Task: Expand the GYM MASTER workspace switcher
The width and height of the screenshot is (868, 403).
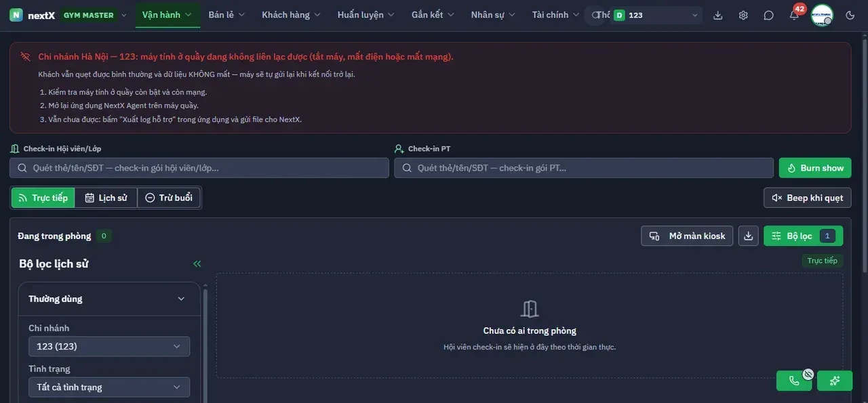Action: [x=95, y=15]
